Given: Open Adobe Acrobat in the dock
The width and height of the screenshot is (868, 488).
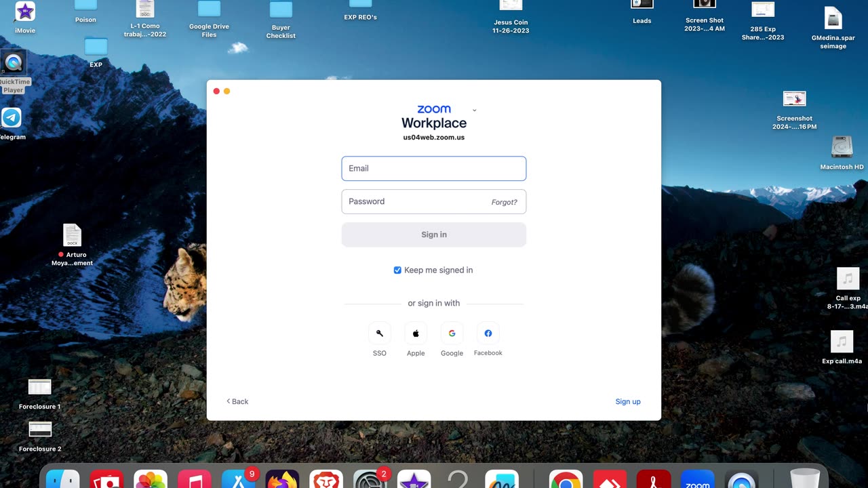Looking at the screenshot, I should click(x=654, y=479).
